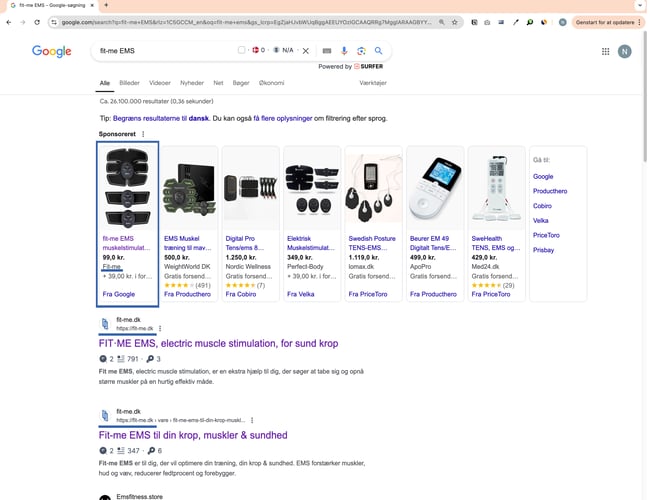
Task: Expand options for second fit-me.dk result
Action: coord(252,420)
